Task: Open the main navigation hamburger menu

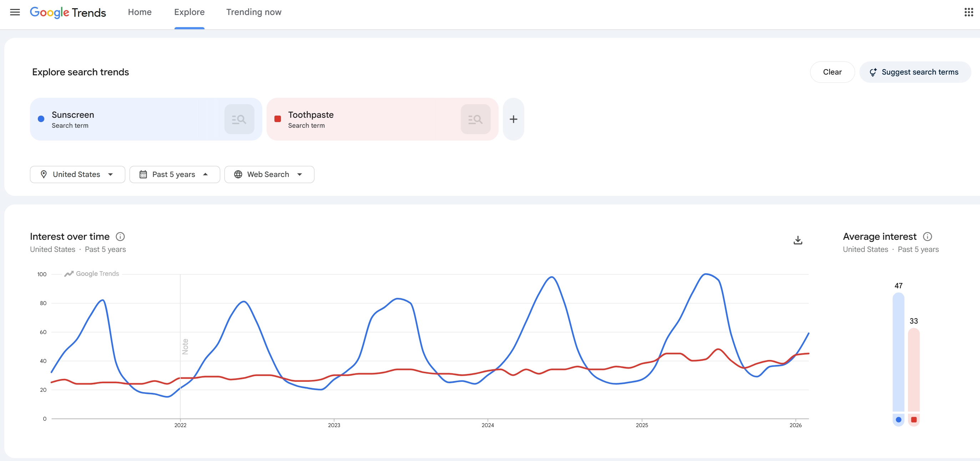Action: coord(15,12)
